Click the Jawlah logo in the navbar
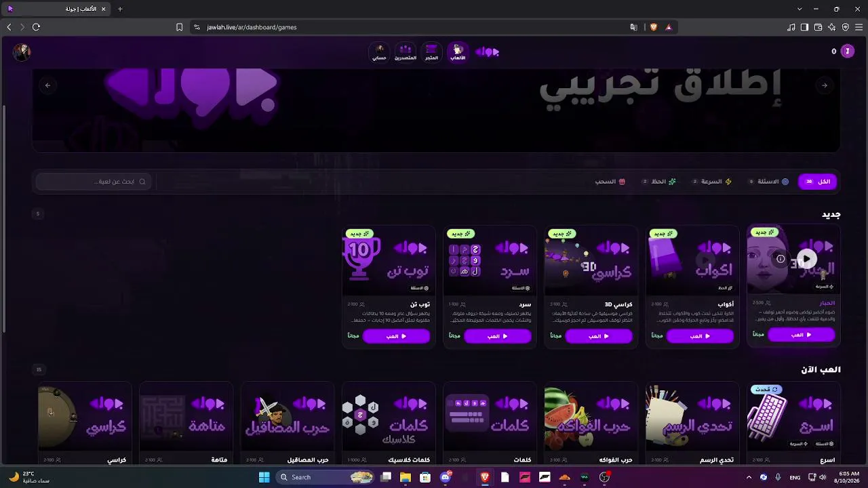The image size is (868, 488). click(488, 52)
